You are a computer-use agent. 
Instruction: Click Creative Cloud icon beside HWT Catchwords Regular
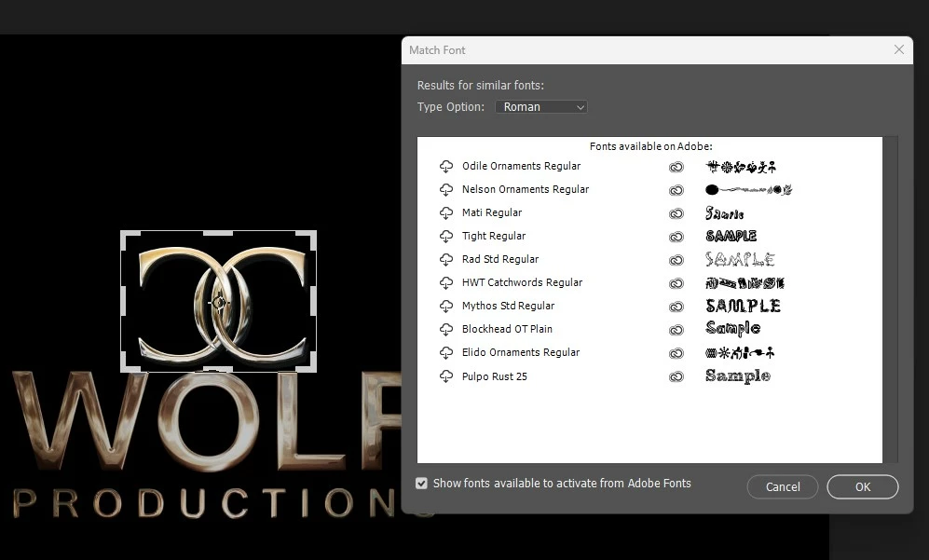(676, 283)
